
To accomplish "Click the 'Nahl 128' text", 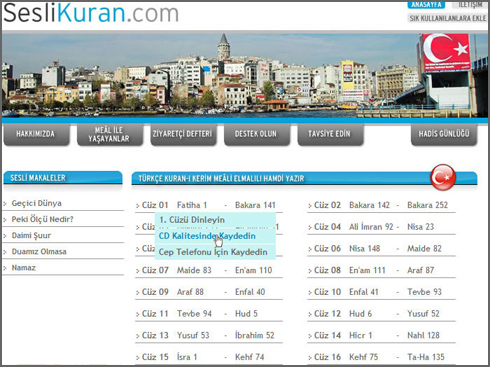I will click(x=423, y=335).
